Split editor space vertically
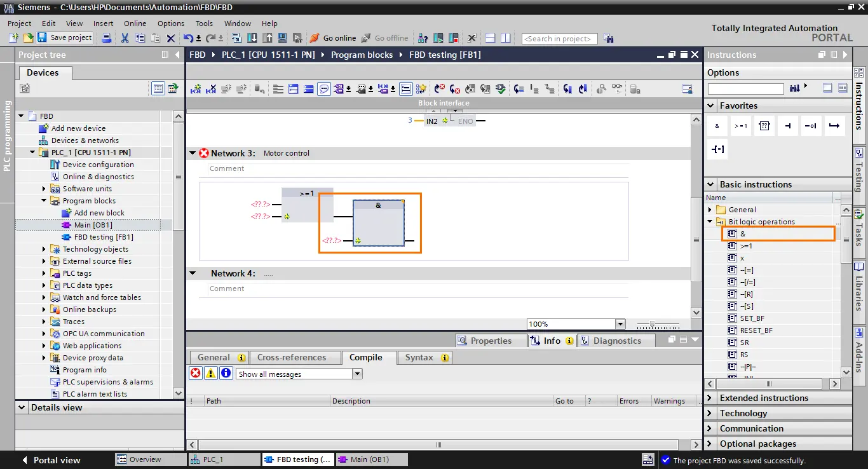Viewport: 868px width, 469px height. pos(505,38)
